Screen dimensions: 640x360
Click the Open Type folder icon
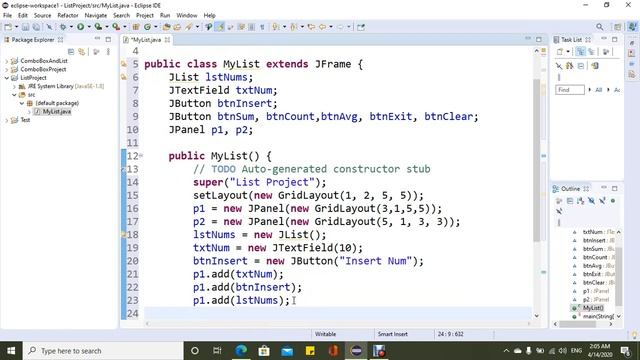(x=166, y=27)
